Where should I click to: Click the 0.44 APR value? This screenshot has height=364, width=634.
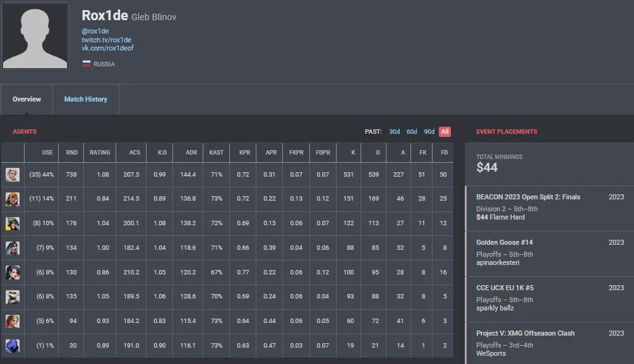pyautogui.click(x=270, y=321)
